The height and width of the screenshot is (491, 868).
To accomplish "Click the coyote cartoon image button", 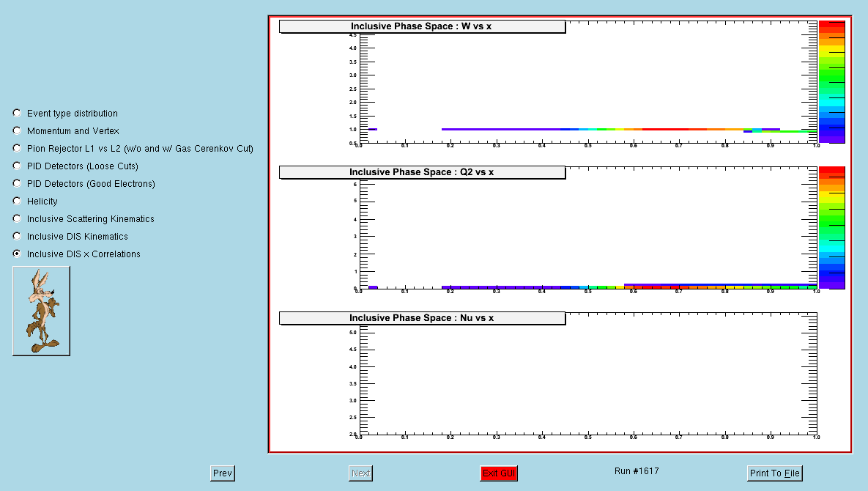I will tap(42, 311).
